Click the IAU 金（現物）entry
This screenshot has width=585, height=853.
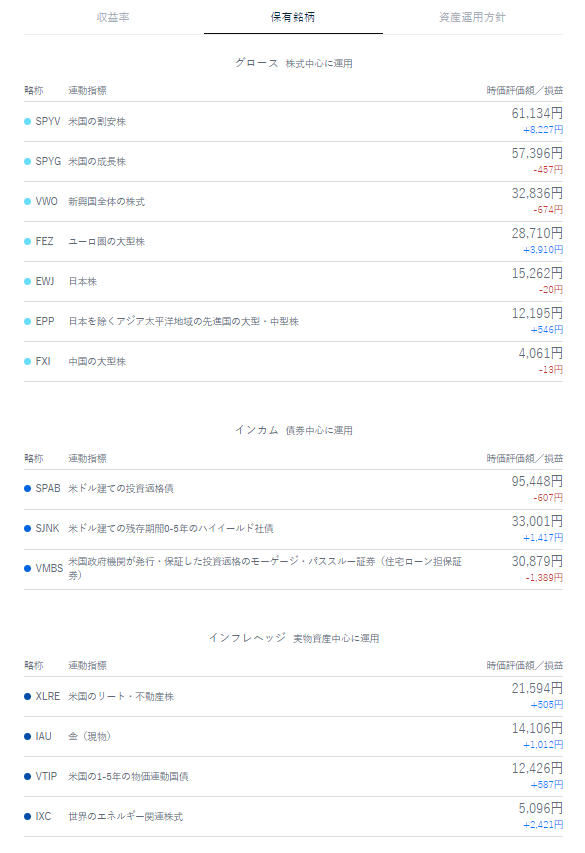pyautogui.click(x=293, y=737)
